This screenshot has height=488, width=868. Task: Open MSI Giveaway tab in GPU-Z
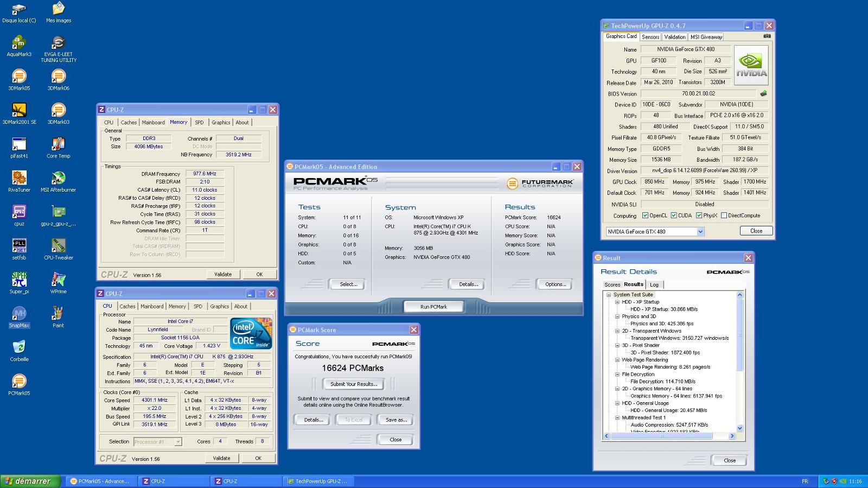click(x=706, y=37)
